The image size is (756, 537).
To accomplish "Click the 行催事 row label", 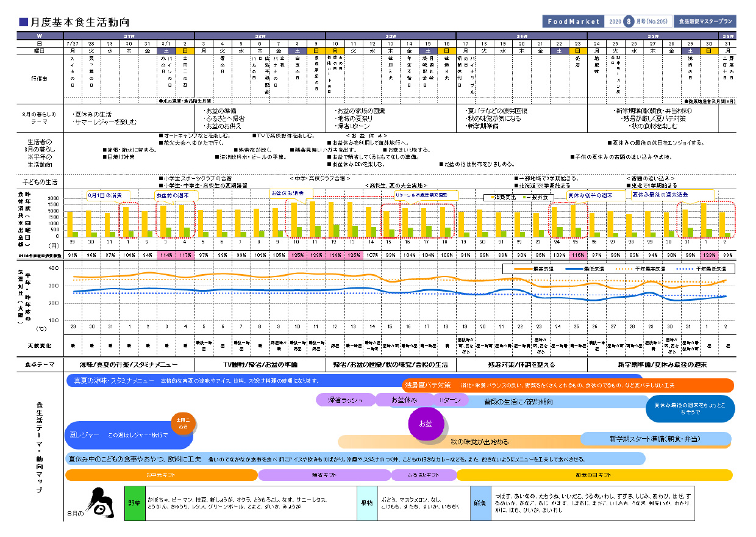I will 41,79.
